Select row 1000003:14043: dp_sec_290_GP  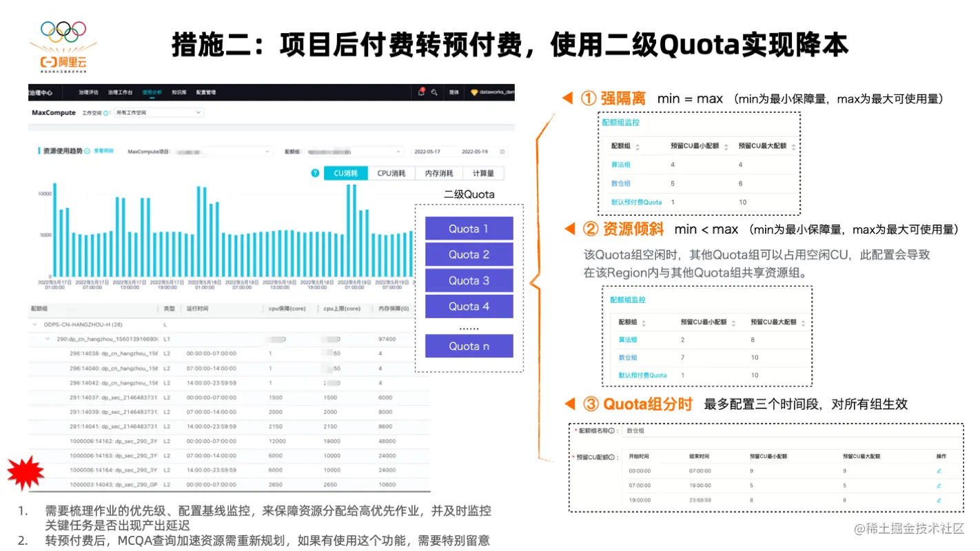[x=229, y=484]
